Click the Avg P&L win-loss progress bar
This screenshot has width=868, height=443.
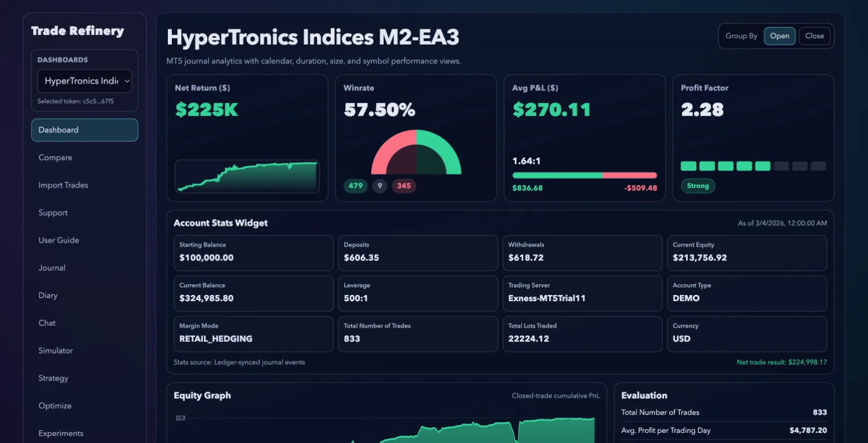[x=584, y=175]
